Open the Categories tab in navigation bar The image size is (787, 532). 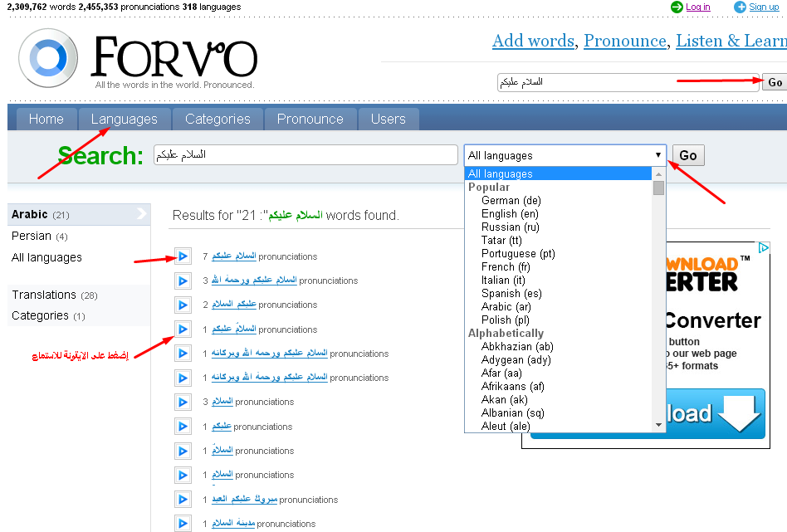(218, 119)
